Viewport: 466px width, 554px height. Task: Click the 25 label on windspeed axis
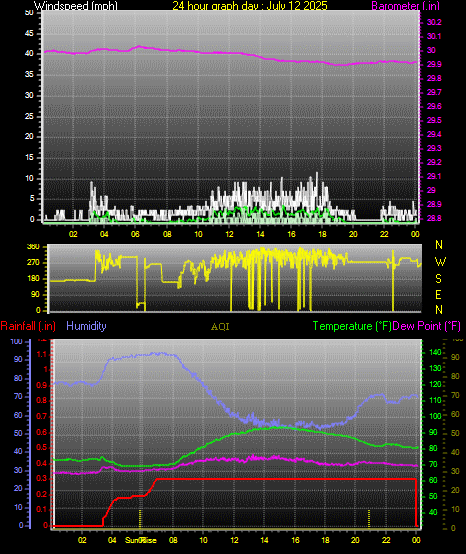coord(29,116)
